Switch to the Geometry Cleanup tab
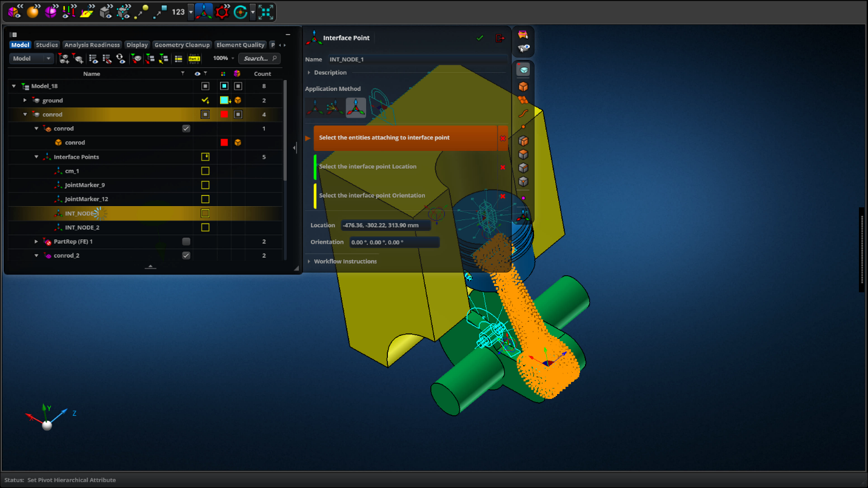 point(182,44)
